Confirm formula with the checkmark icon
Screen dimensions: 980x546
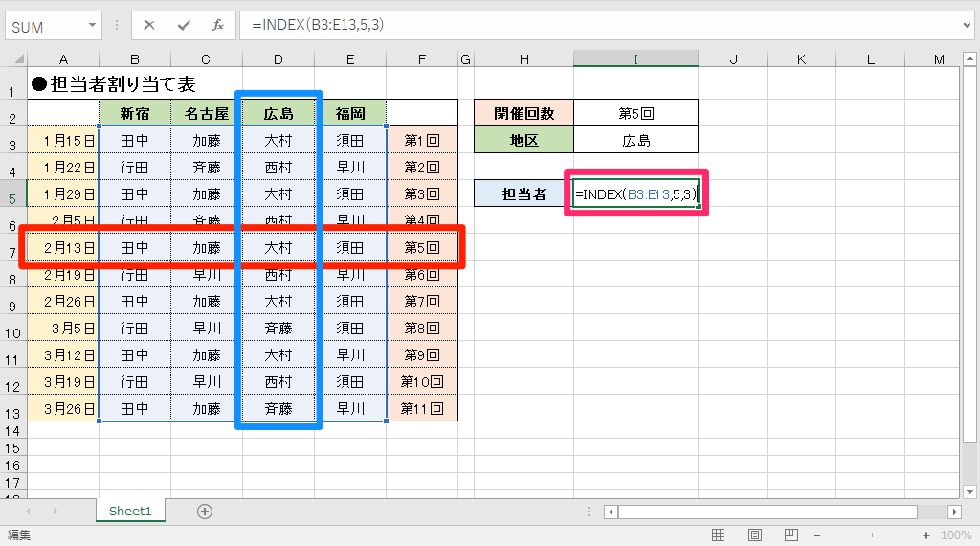point(184,25)
